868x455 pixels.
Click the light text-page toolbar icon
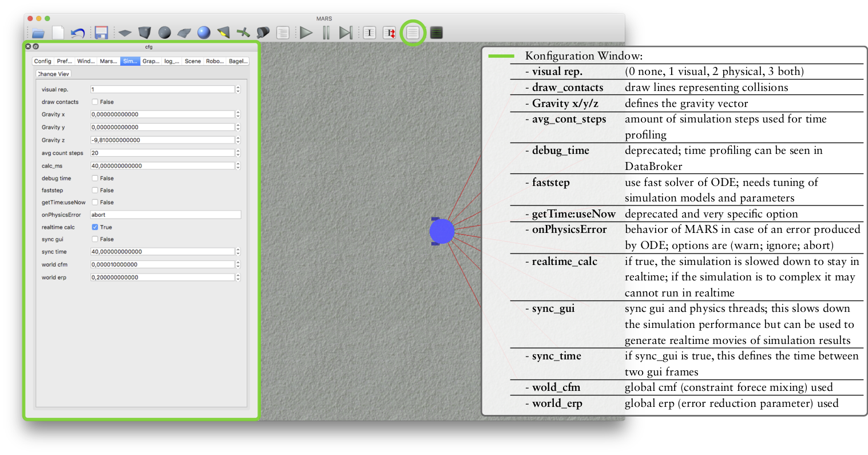pos(283,33)
